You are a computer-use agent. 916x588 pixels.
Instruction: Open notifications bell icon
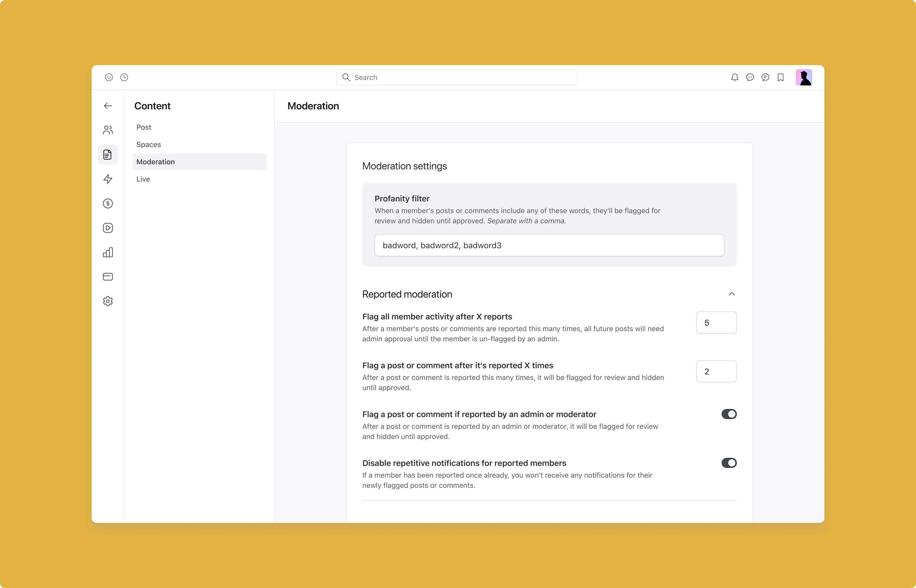[735, 78]
